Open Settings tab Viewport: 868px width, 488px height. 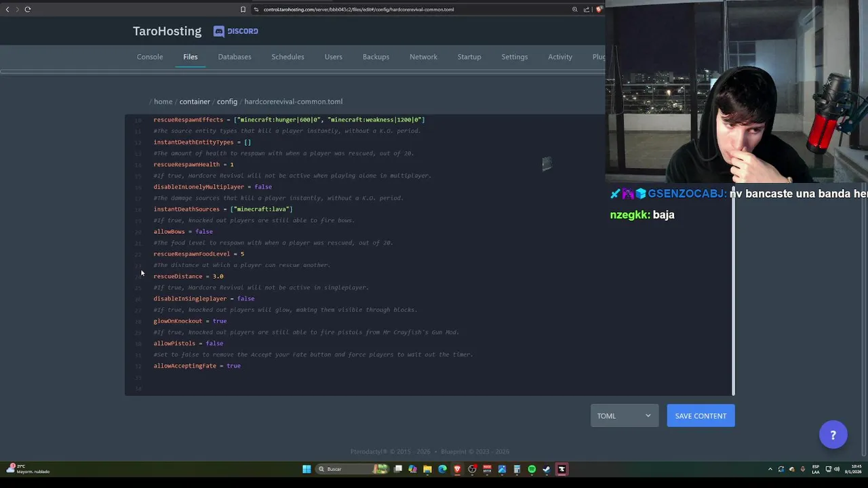(x=515, y=57)
